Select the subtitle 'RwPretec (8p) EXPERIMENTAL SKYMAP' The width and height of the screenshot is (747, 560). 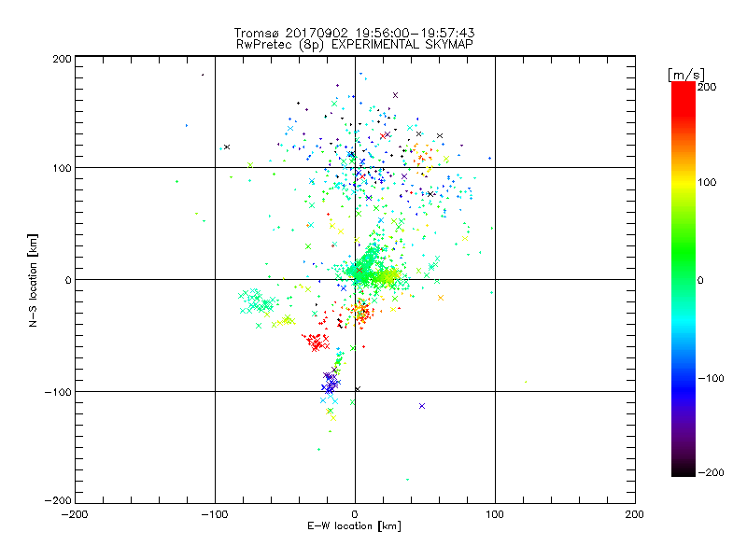(355, 44)
